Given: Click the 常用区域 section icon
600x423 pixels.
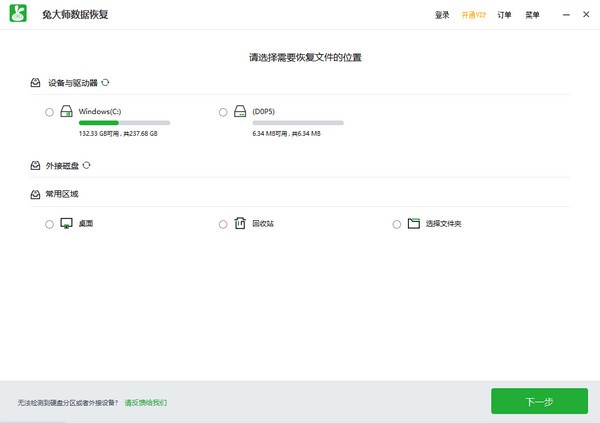Looking at the screenshot, I should pyautogui.click(x=35, y=194).
